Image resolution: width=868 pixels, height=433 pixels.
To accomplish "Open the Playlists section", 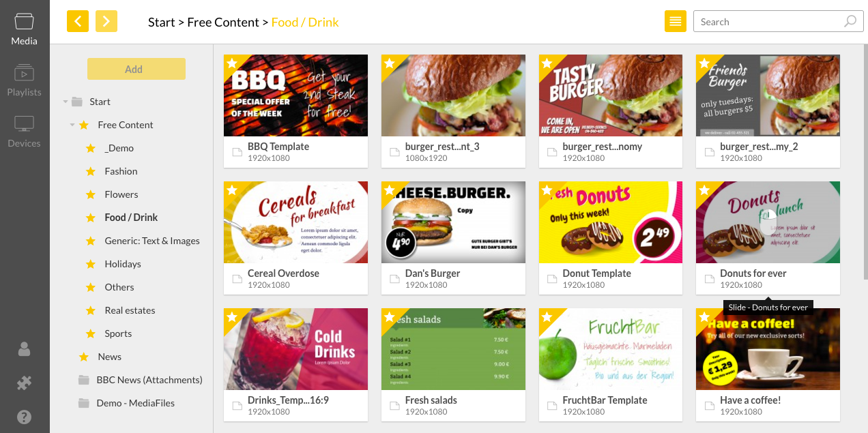I will [25, 80].
